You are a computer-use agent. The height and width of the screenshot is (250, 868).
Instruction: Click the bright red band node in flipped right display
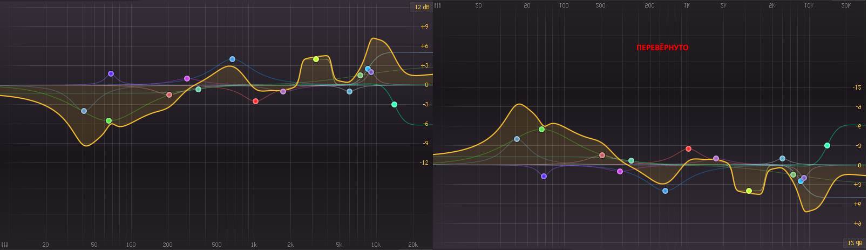tap(688, 148)
